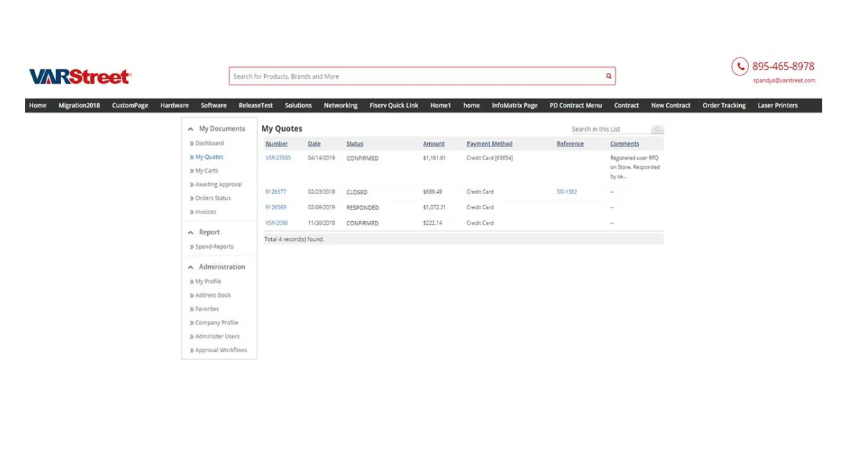Open quote VSR-27035
This screenshot has height=452, width=868.
278,158
